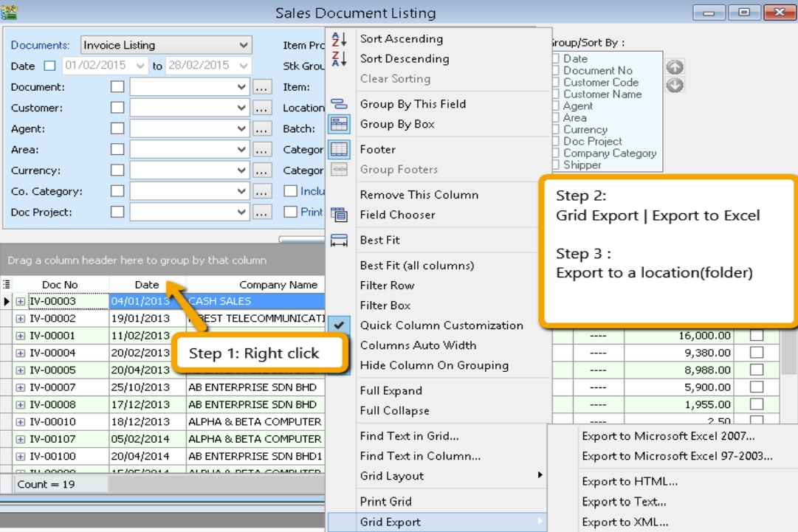Open the Agent filter dropdown

(x=242, y=129)
